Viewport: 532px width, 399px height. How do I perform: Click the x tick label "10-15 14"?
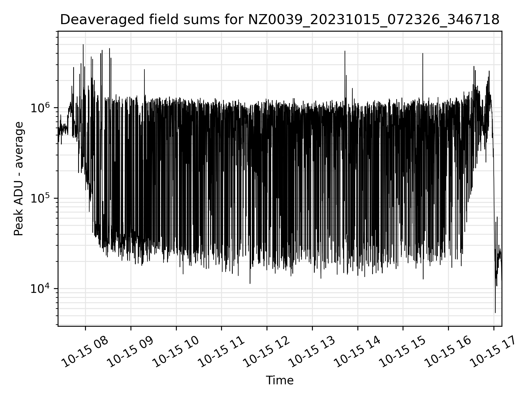357,351
